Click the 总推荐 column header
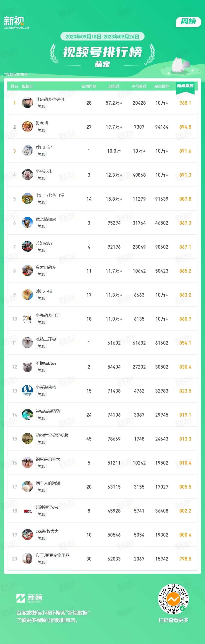Image resolution: width=205 pixels, height=644 pixels. 114,86
